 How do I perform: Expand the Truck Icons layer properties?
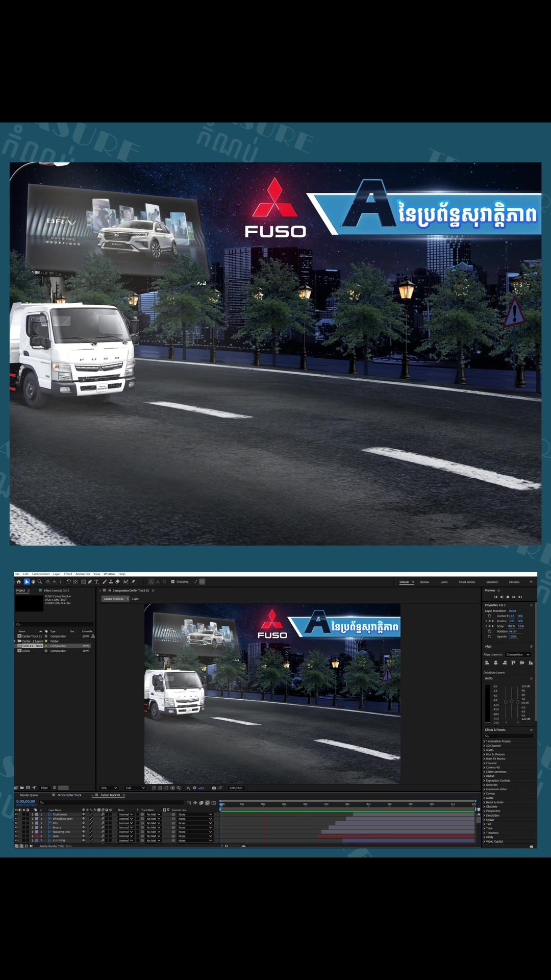(33, 815)
